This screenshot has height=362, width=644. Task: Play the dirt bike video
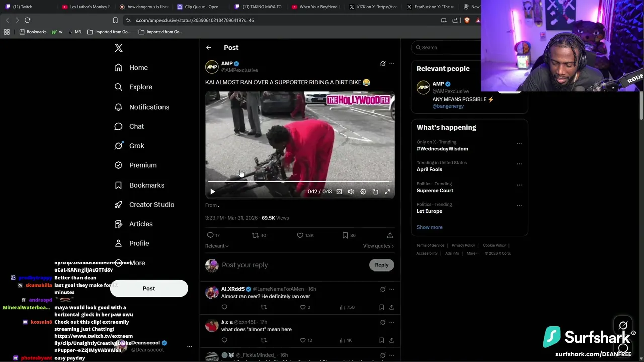tap(212, 192)
